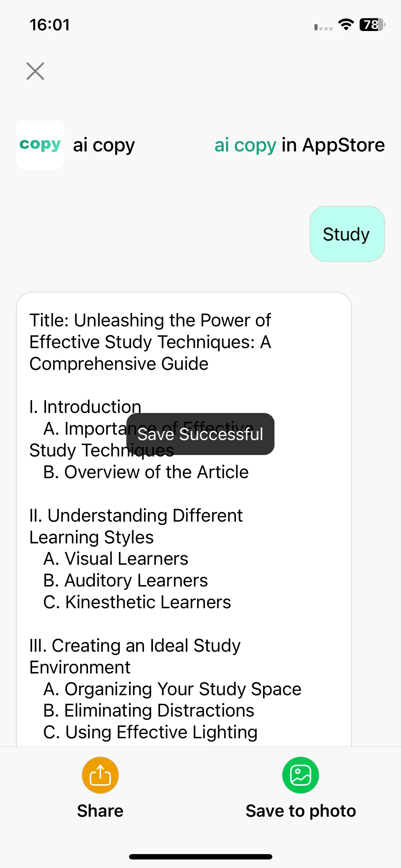Select Eliminating Distractions outline entry
This screenshot has width=401, height=868.
(x=149, y=711)
